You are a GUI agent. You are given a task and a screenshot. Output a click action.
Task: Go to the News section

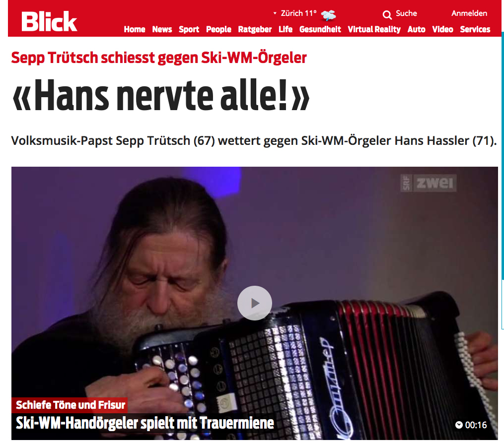point(162,30)
